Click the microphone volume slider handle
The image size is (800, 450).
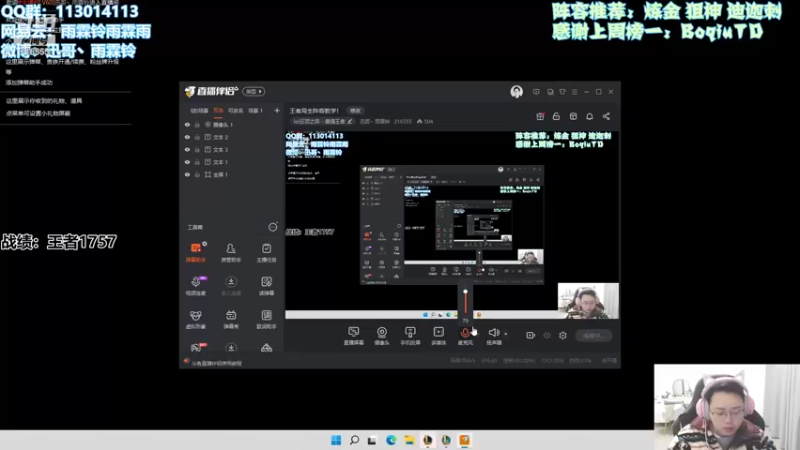coord(465,292)
